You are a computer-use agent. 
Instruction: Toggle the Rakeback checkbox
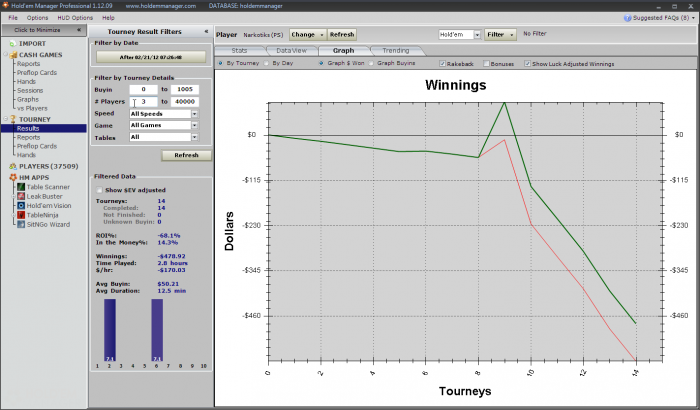click(442, 64)
